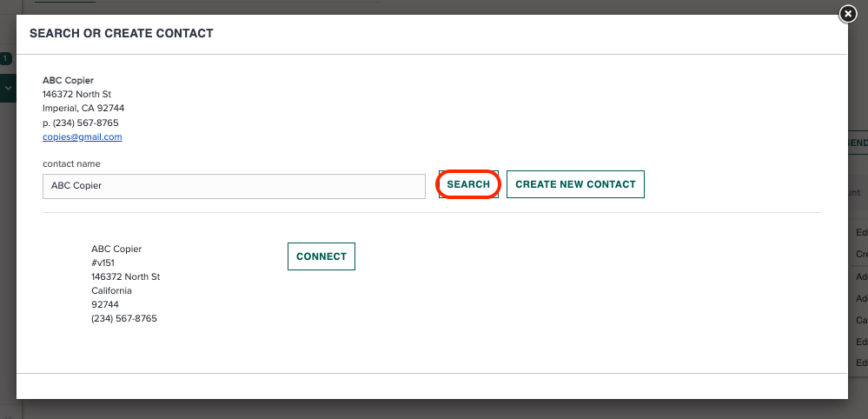Click the contact name label
Image resolution: width=868 pixels, height=419 pixels.
tap(71, 163)
